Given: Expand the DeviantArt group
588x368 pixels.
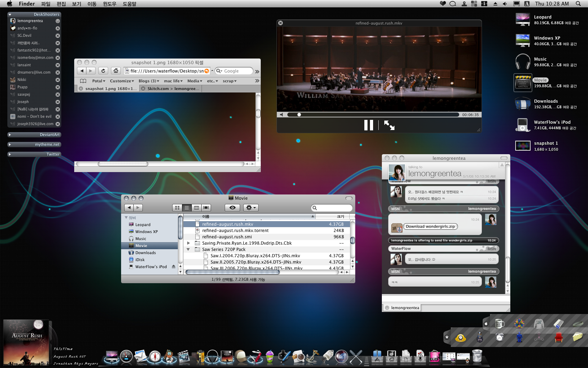Looking at the screenshot, I should coord(10,135).
